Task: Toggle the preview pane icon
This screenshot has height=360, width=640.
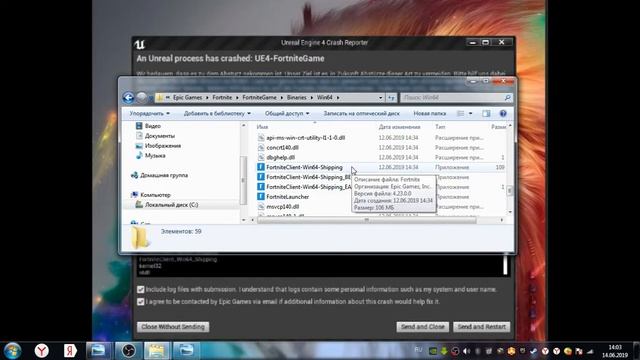Action: pos(486,113)
